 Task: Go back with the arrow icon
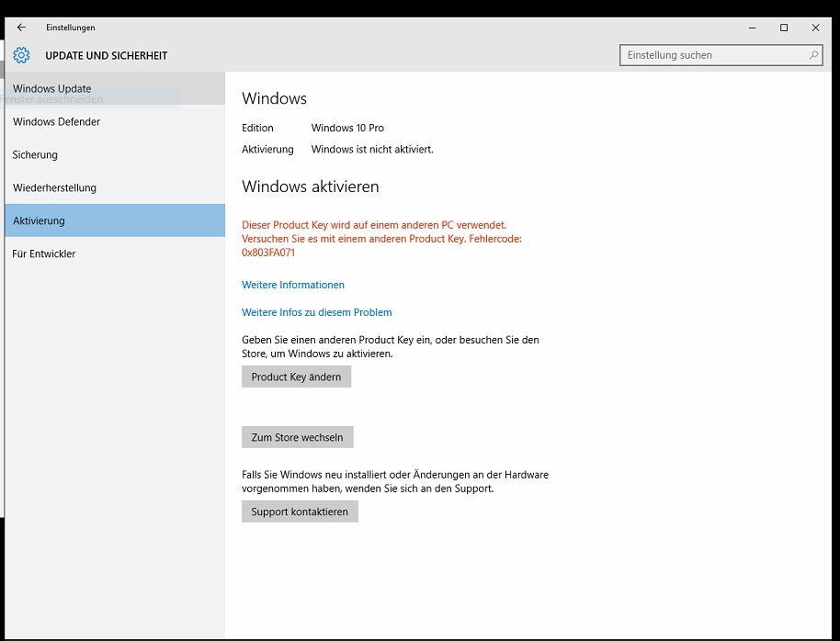coord(21,28)
